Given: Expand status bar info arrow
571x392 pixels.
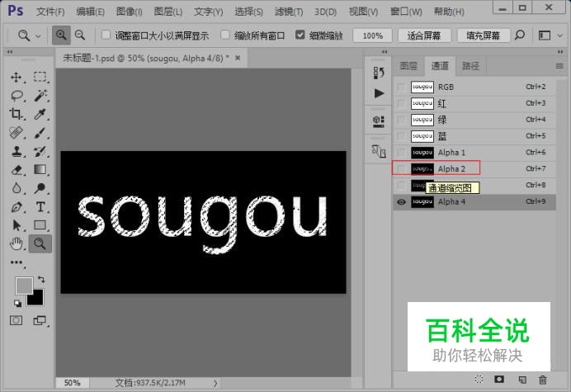Looking at the screenshot, I should [215, 383].
